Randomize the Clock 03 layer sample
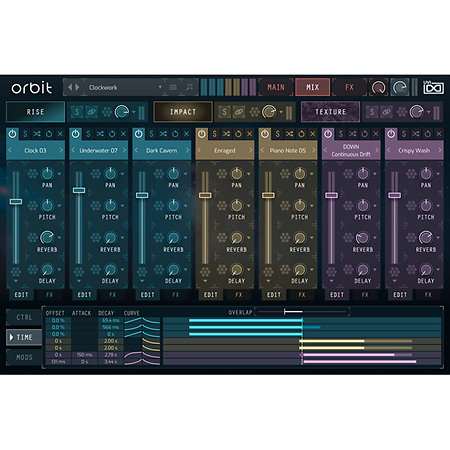Viewport: 450px width, 450px height. 37,134
